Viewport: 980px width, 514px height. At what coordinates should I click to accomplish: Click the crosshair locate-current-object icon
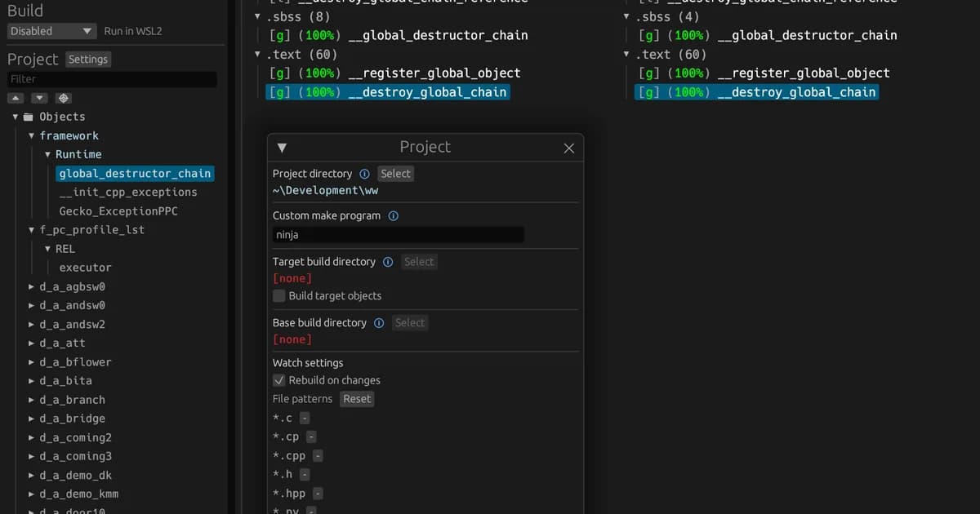click(64, 98)
